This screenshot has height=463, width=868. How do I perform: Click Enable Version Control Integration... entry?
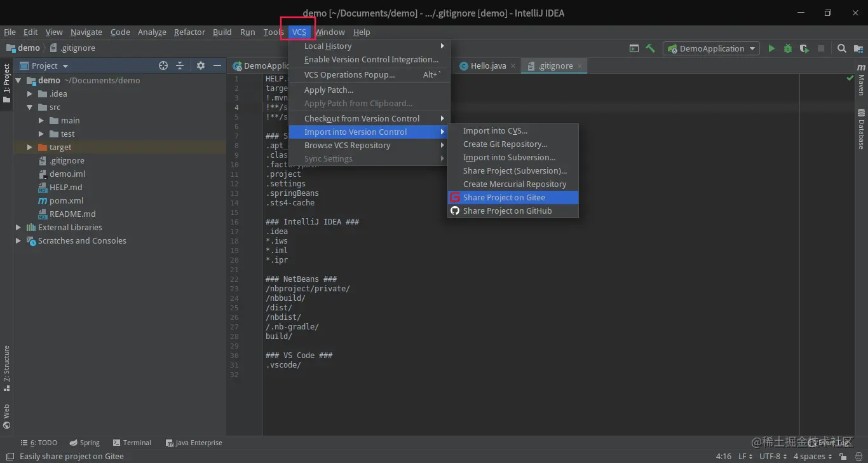(x=369, y=60)
